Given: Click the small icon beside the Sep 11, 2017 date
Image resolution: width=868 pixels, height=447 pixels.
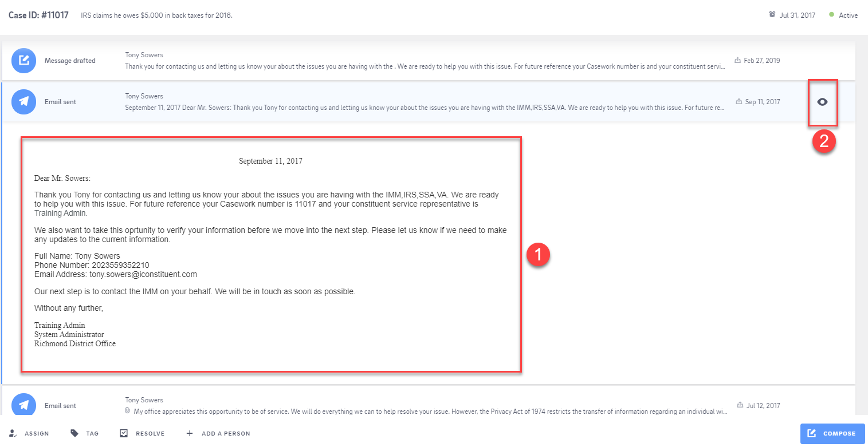Looking at the screenshot, I should click(739, 102).
